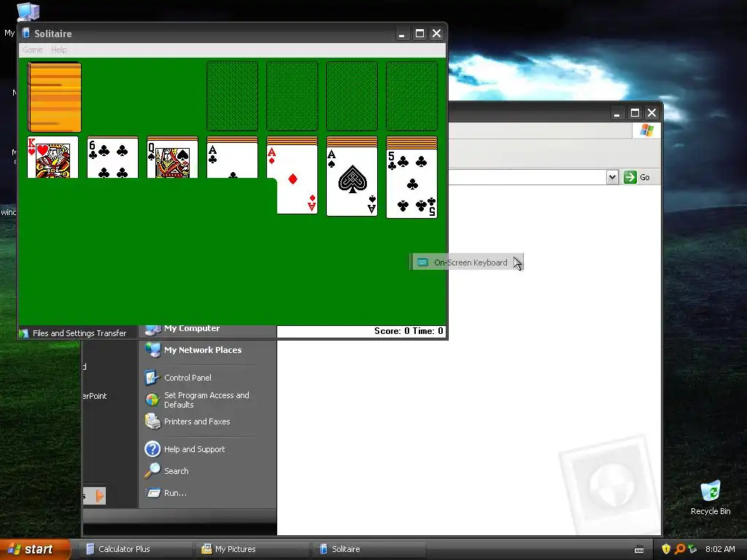Select the Queen of Spades card
Viewport: 747px width, 560px height.
[x=172, y=157]
